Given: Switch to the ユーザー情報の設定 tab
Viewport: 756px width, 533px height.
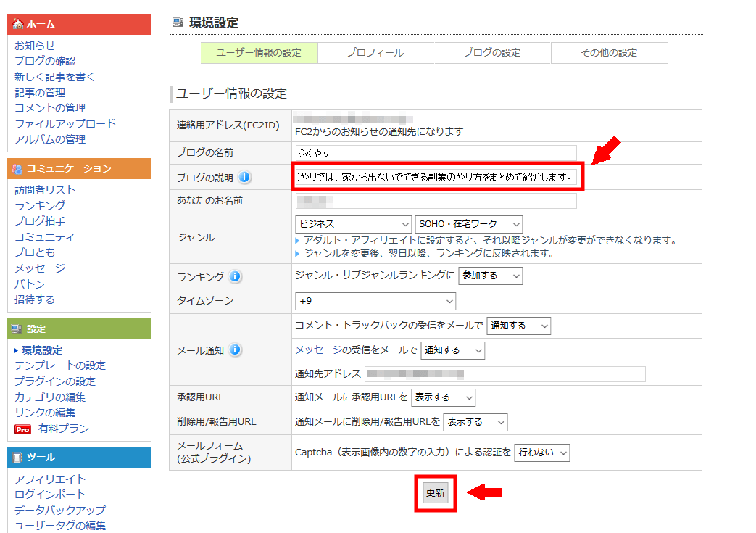Looking at the screenshot, I should (259, 53).
